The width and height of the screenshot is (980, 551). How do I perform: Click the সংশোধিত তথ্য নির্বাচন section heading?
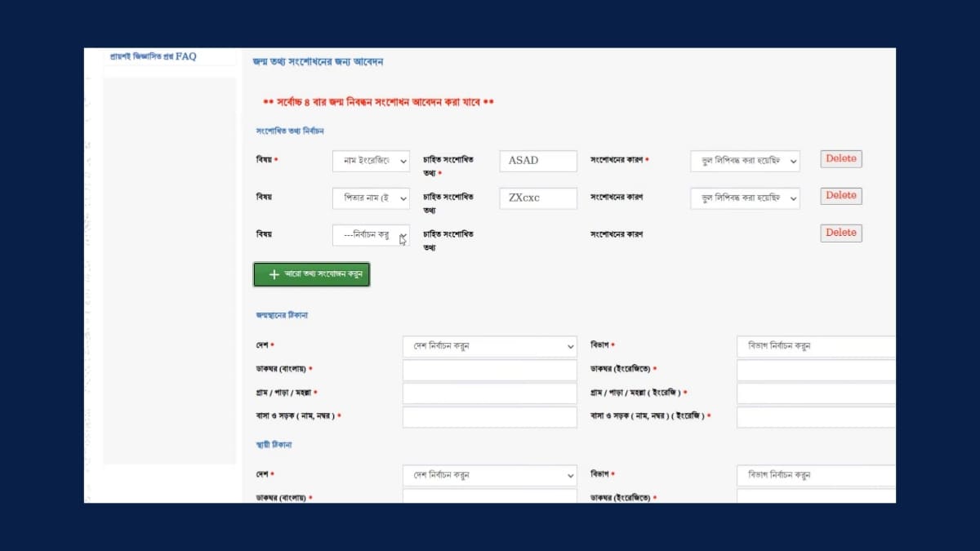(x=290, y=131)
